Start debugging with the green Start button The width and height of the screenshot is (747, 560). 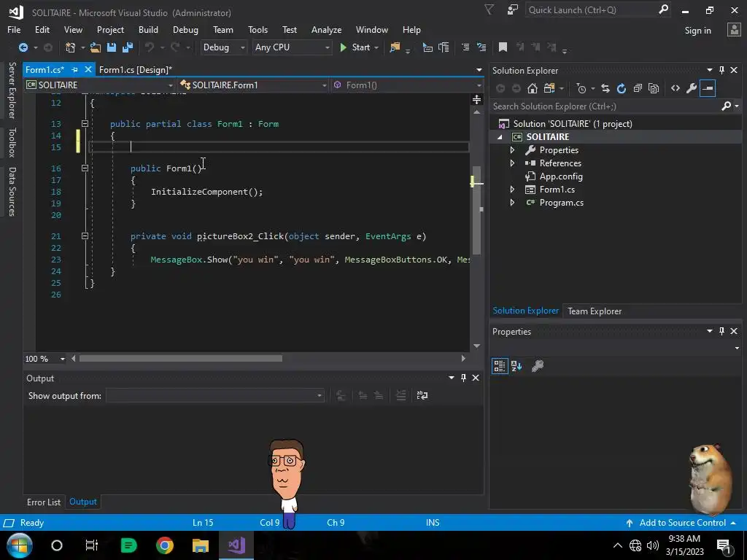(355, 47)
